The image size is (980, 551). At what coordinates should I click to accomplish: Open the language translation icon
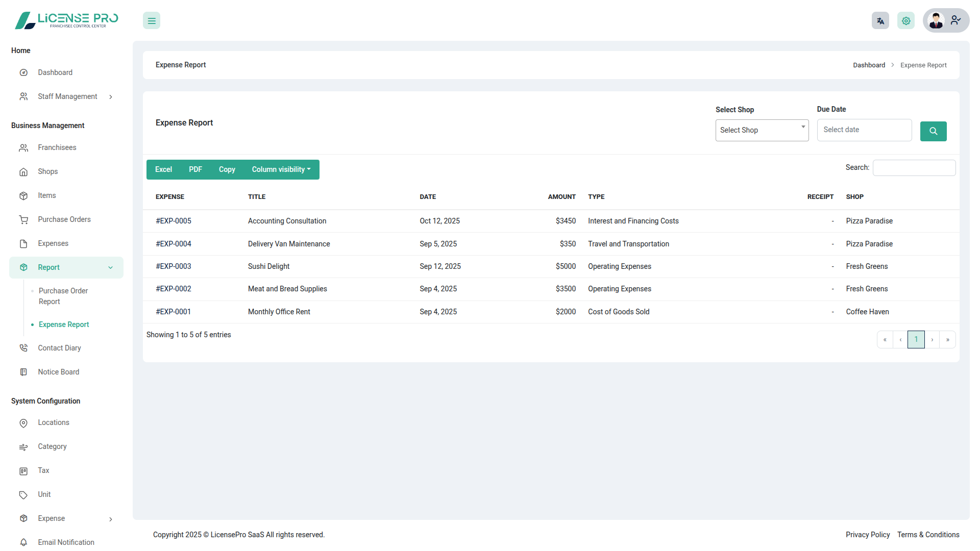click(880, 21)
